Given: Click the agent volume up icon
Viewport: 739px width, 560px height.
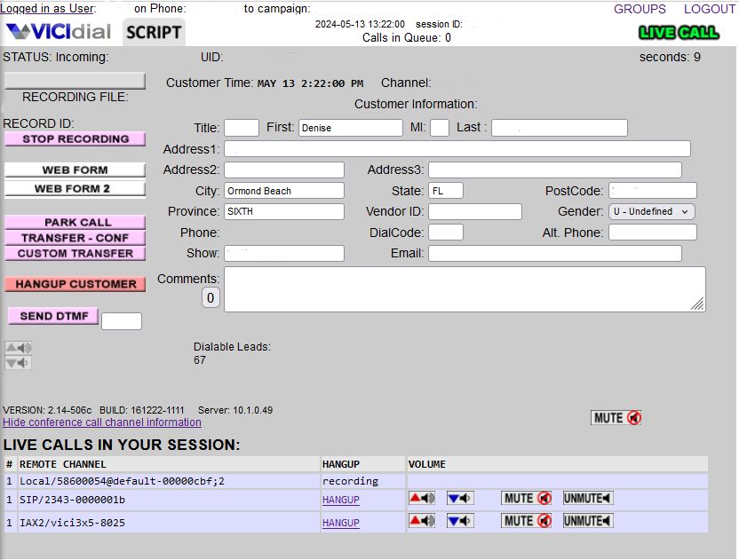Looking at the screenshot, I should click(19, 348).
